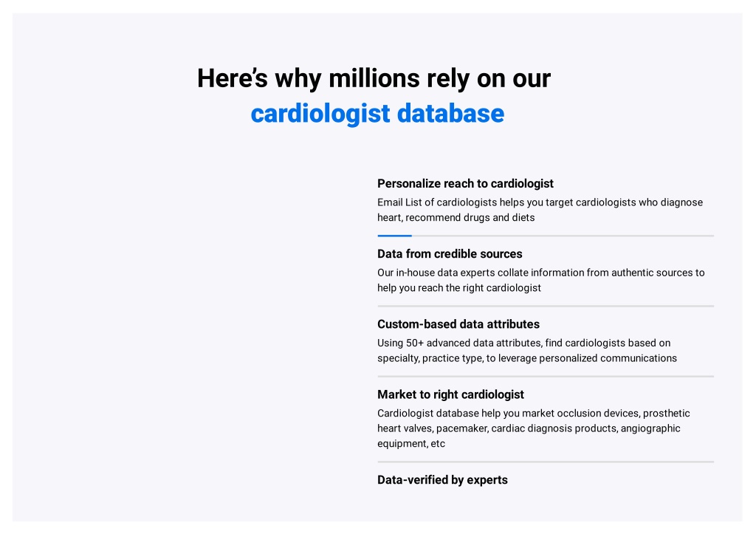
Task: Click the 'Here's why millions rely on our' heading
Action: pyautogui.click(x=374, y=78)
